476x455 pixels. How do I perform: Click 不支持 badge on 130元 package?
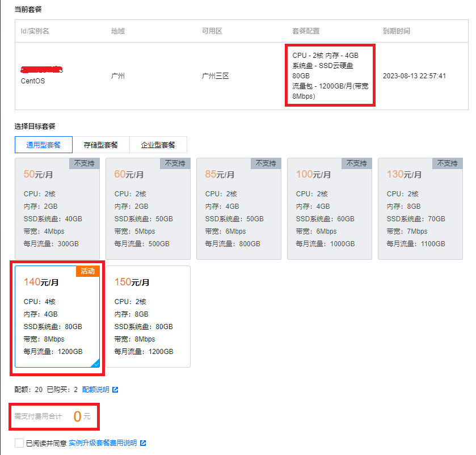click(448, 163)
